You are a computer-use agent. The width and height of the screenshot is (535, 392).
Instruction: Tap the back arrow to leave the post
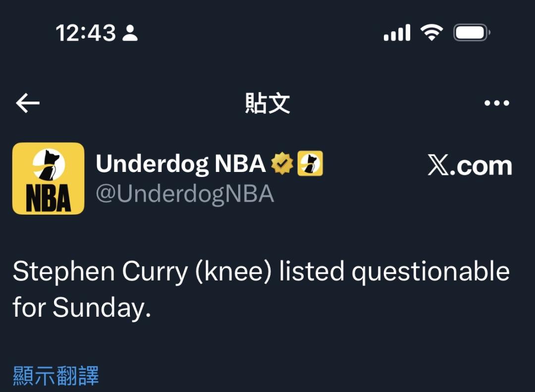click(x=28, y=103)
